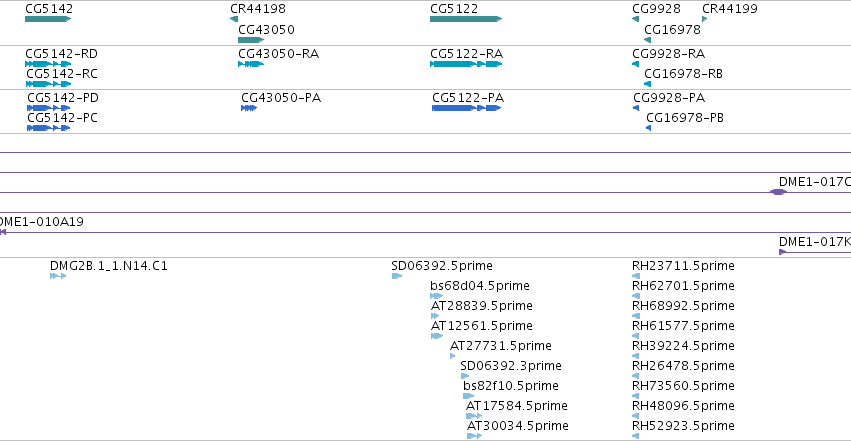Screen dimensions: 851x441
Task: Click the RH62701.5prime EST arrow
Action: click(x=636, y=296)
